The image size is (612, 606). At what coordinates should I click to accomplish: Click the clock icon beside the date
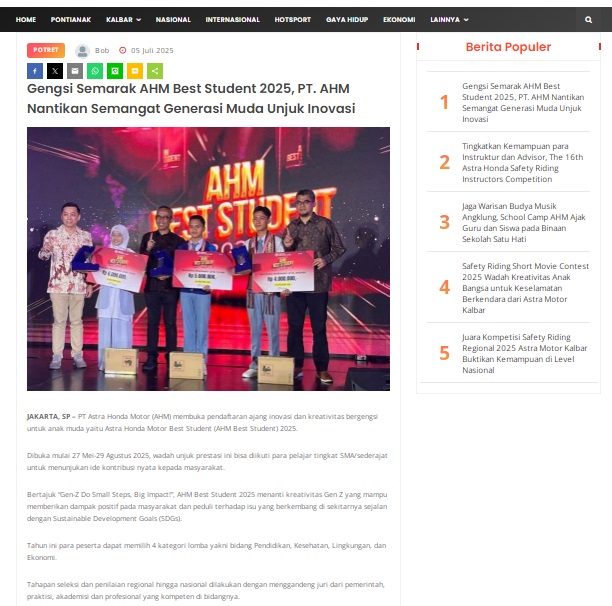coord(123,50)
